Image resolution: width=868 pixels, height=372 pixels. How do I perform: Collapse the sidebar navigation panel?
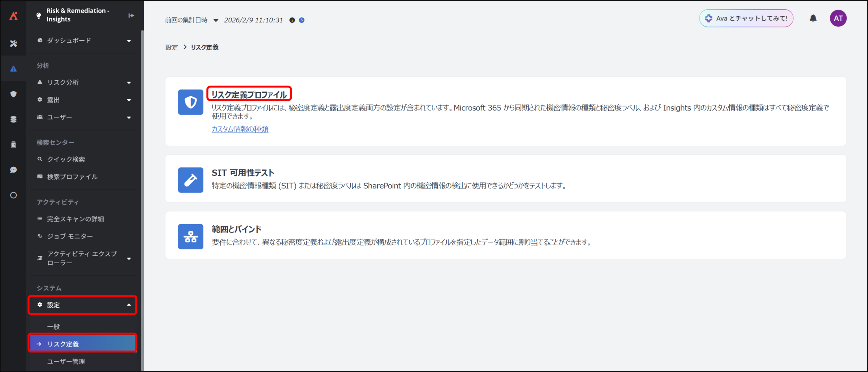(131, 15)
